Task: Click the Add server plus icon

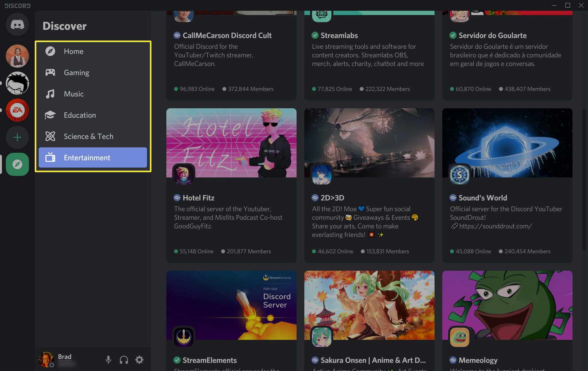Action: [x=17, y=137]
